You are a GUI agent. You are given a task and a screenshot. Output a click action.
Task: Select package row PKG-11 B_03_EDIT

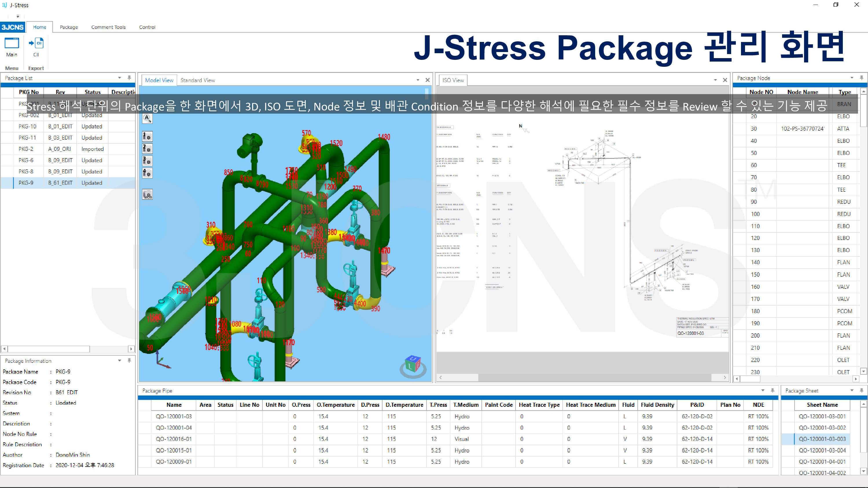[x=68, y=138]
